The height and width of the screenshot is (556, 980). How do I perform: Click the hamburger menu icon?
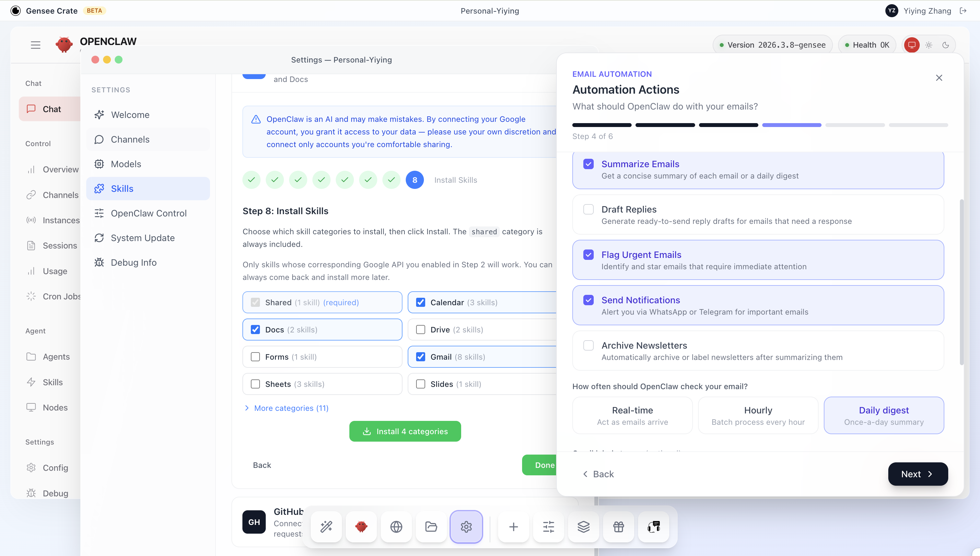click(36, 45)
